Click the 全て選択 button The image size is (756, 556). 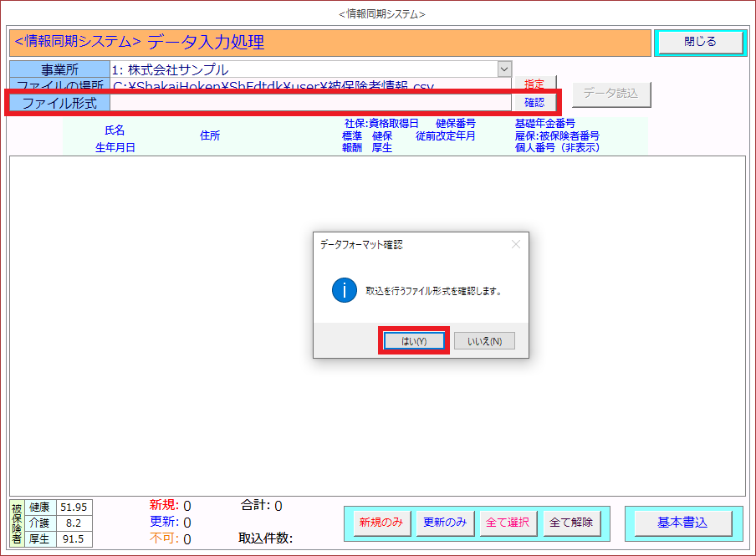508,523
